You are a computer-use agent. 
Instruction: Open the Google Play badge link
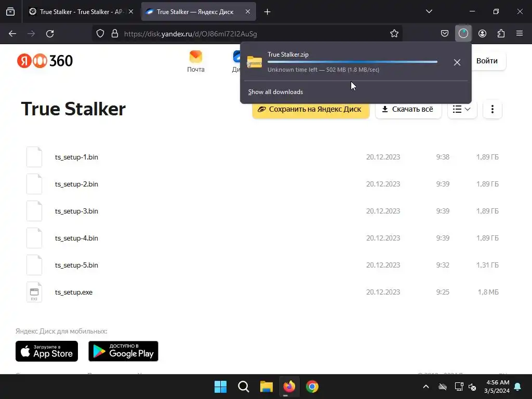pyautogui.click(x=123, y=351)
